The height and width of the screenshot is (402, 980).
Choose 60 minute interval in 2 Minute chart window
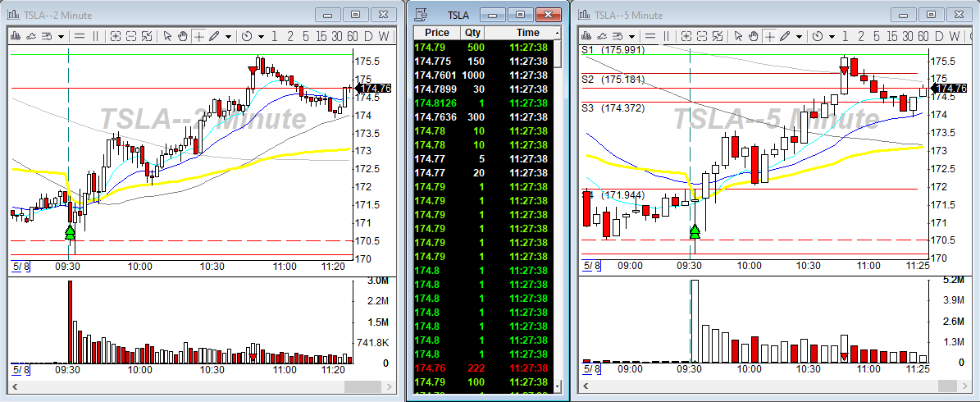click(352, 36)
